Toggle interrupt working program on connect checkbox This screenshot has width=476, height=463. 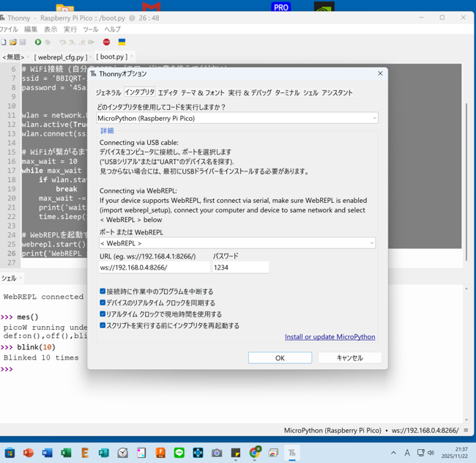pos(103,291)
